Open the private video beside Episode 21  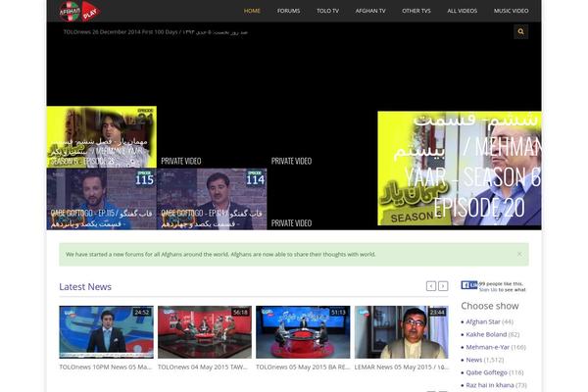click(212, 137)
